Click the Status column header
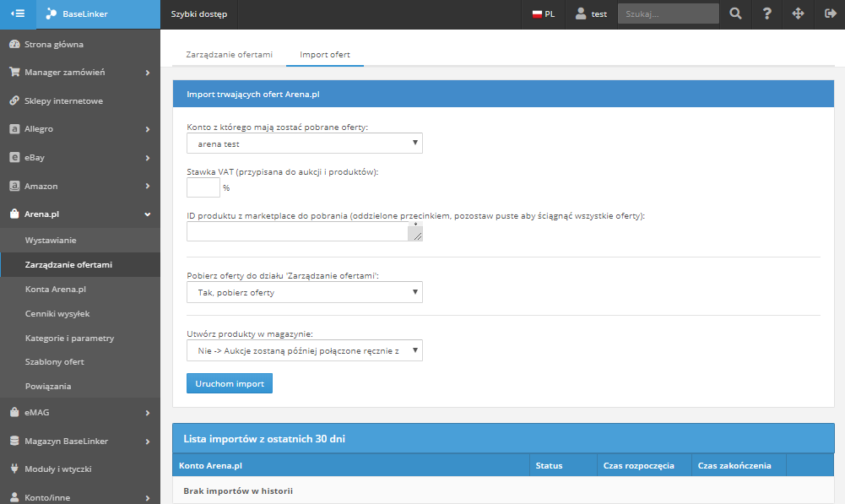 (x=563, y=465)
